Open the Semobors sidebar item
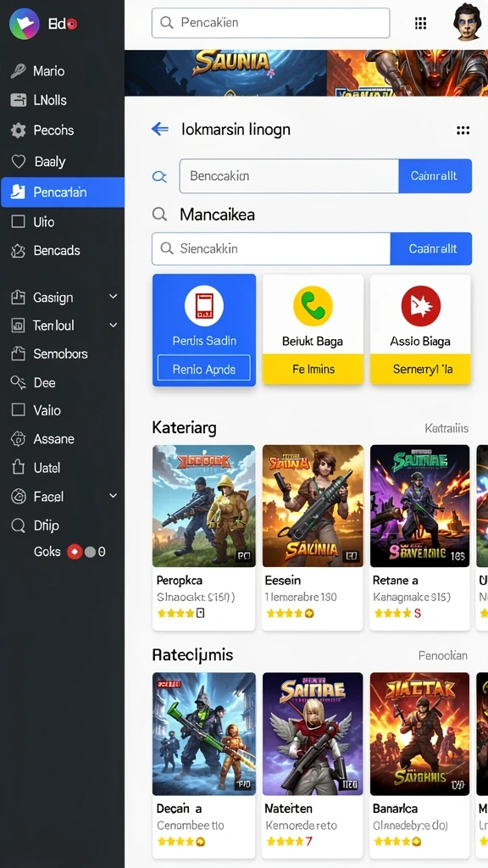Screen dimensions: 488x868 (62, 353)
